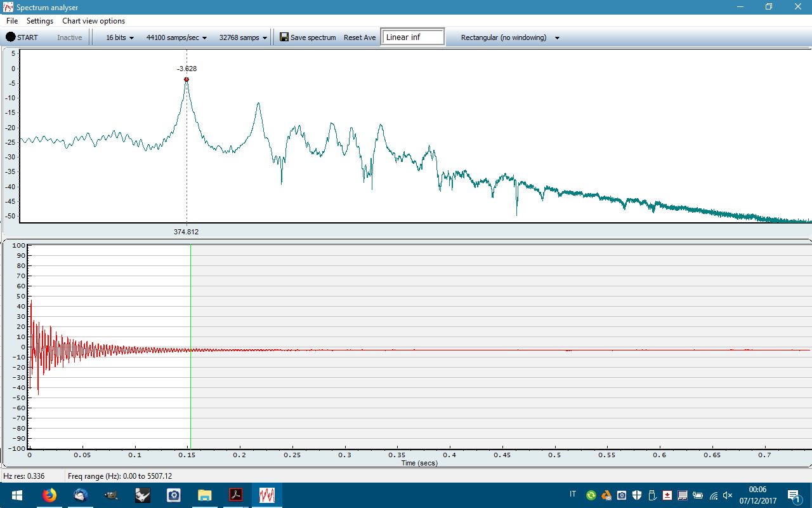Click the Reset Ave button
Image resolution: width=812 pixels, height=508 pixels.
click(x=360, y=37)
